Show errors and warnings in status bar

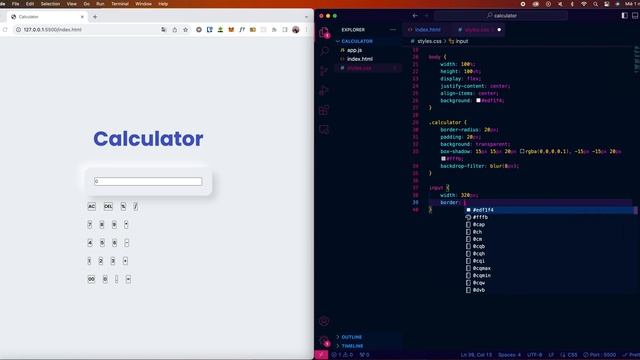pyautogui.click(x=343, y=355)
